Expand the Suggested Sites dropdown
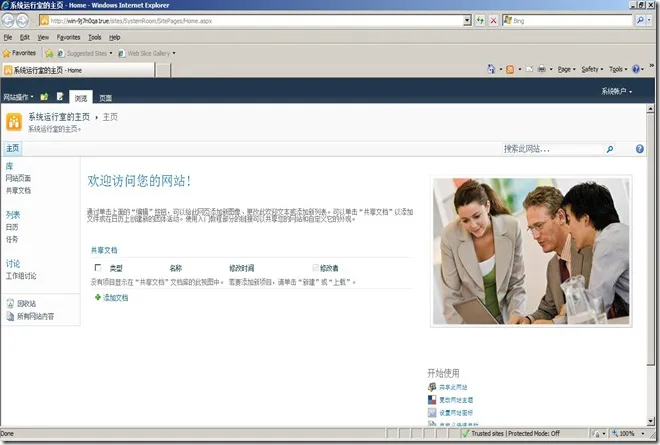Viewport: 660px width, 445px height. 111,53
